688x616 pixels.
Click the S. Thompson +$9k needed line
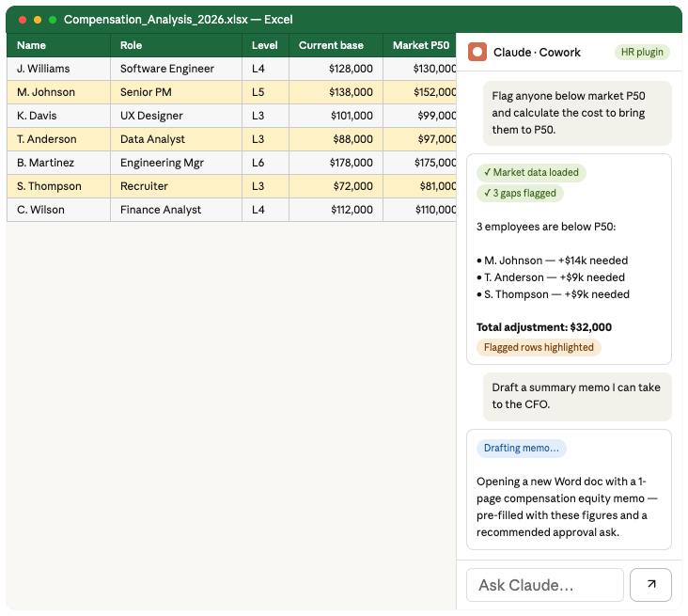[553, 294]
